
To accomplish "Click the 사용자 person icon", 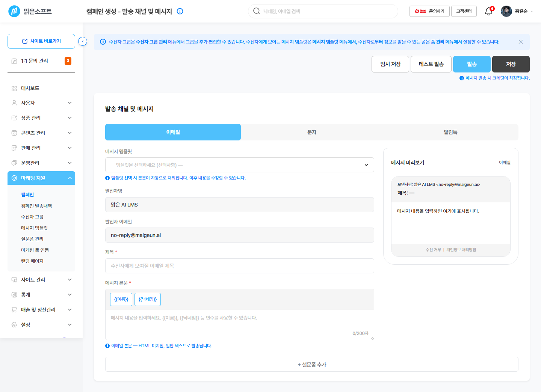I will click(x=14, y=103).
